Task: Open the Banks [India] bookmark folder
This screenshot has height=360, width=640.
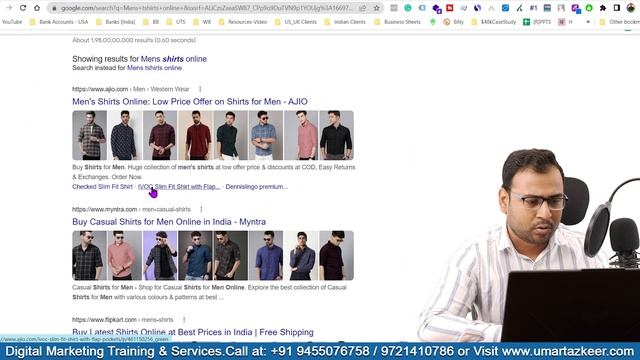Action: (116, 22)
